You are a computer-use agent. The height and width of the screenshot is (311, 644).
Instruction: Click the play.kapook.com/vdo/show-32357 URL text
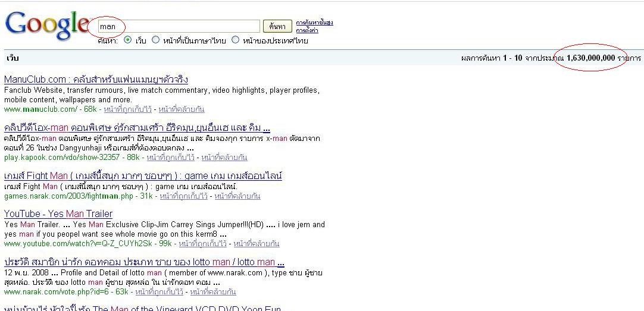click(62, 157)
